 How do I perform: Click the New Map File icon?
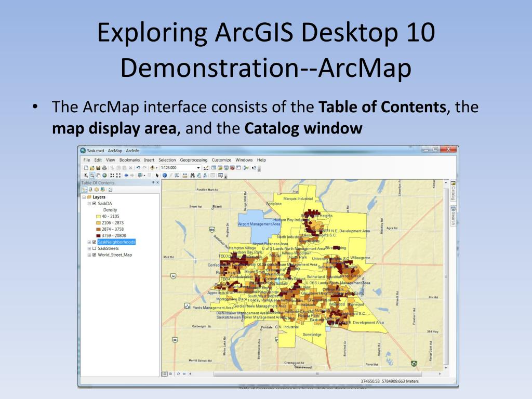point(86,168)
